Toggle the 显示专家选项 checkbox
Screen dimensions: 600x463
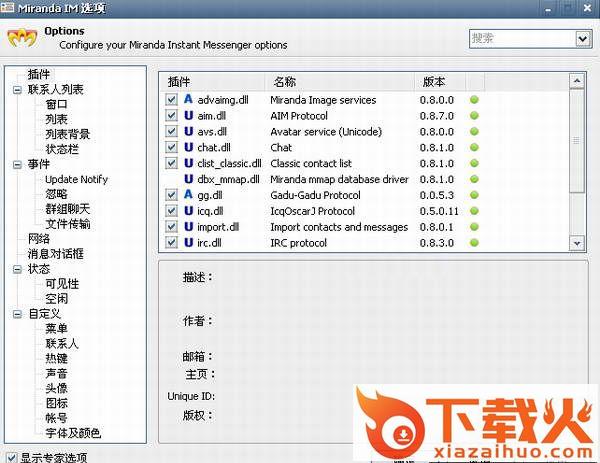tap(12, 457)
